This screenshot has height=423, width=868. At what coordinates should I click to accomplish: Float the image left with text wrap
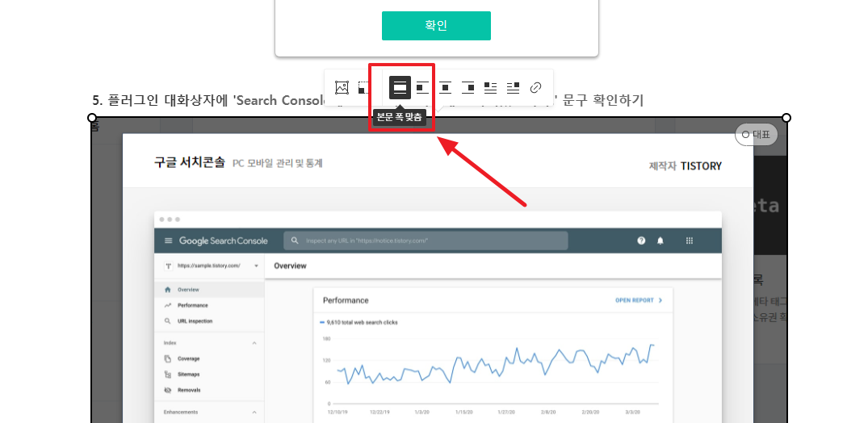490,87
